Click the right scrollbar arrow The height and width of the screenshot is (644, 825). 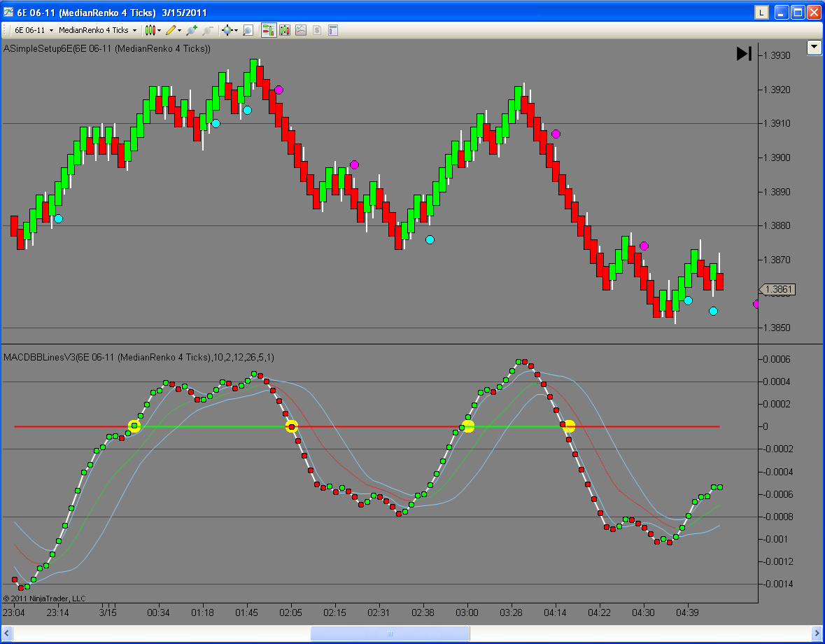pyautogui.click(x=817, y=633)
